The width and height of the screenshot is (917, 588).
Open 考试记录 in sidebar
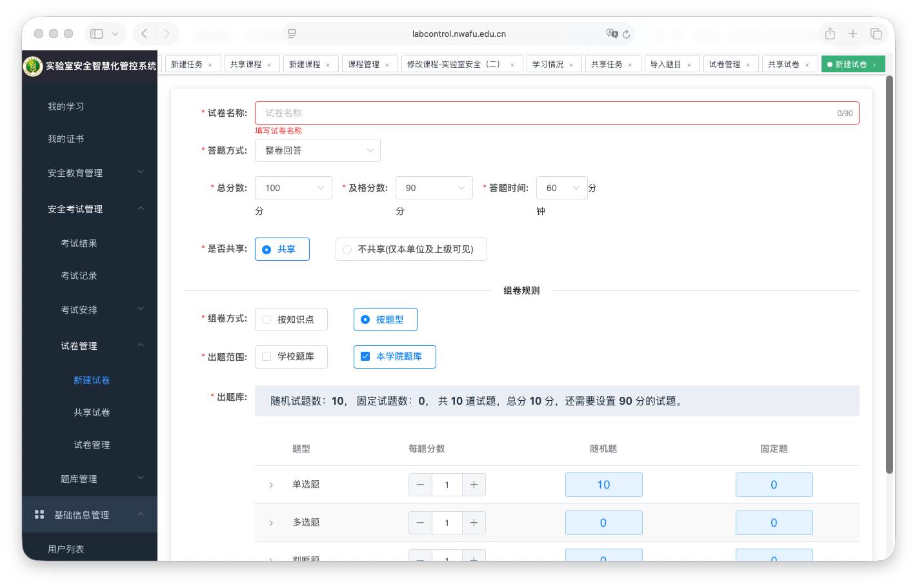[x=79, y=276]
